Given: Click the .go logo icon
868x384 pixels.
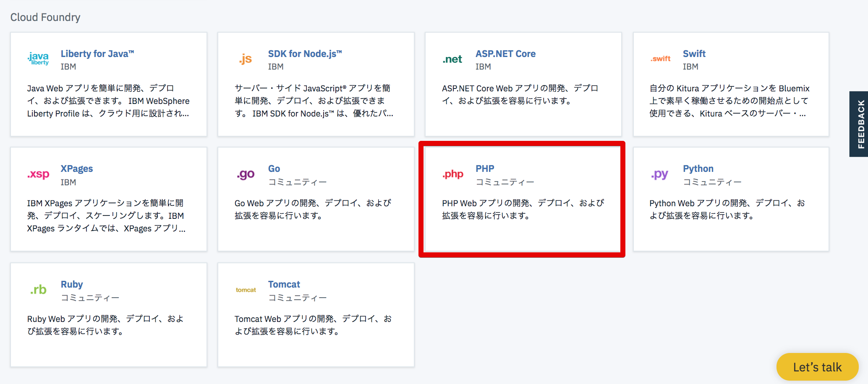Looking at the screenshot, I should [x=246, y=174].
